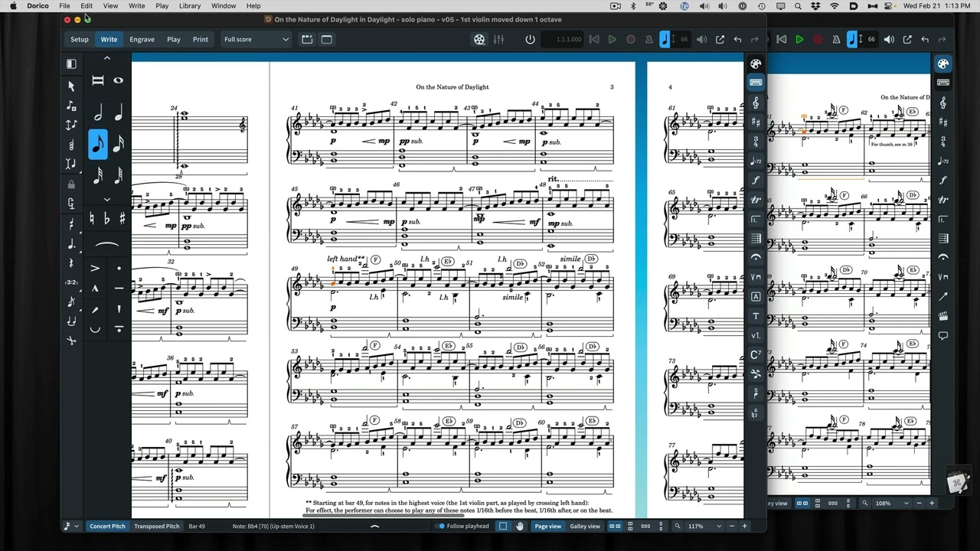Click the slur tool
Viewport: 980px width, 551px height.
click(107, 245)
